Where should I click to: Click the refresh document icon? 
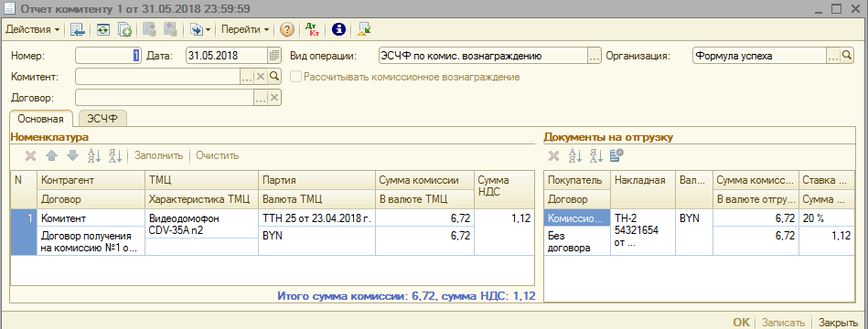[102, 30]
